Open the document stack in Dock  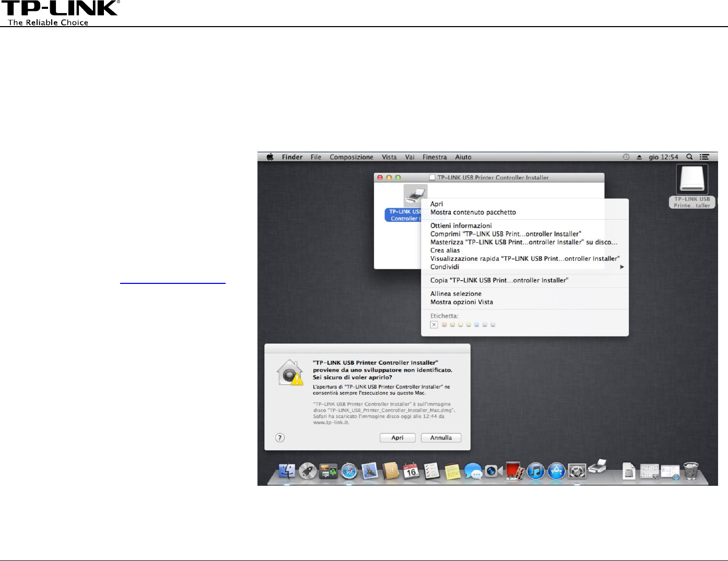(x=629, y=472)
